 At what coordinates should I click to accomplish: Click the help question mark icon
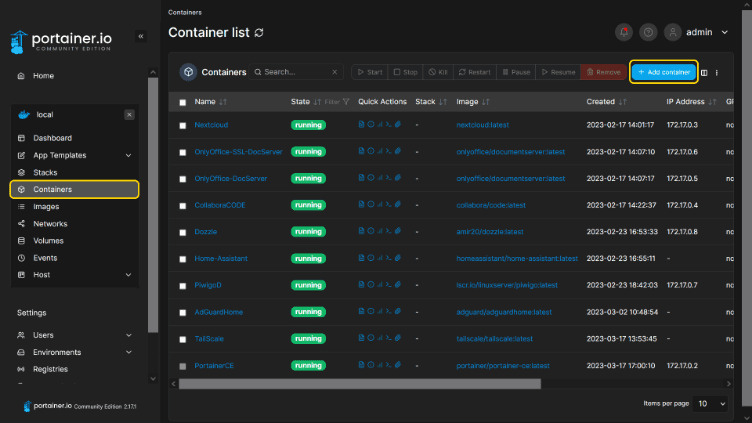point(648,32)
